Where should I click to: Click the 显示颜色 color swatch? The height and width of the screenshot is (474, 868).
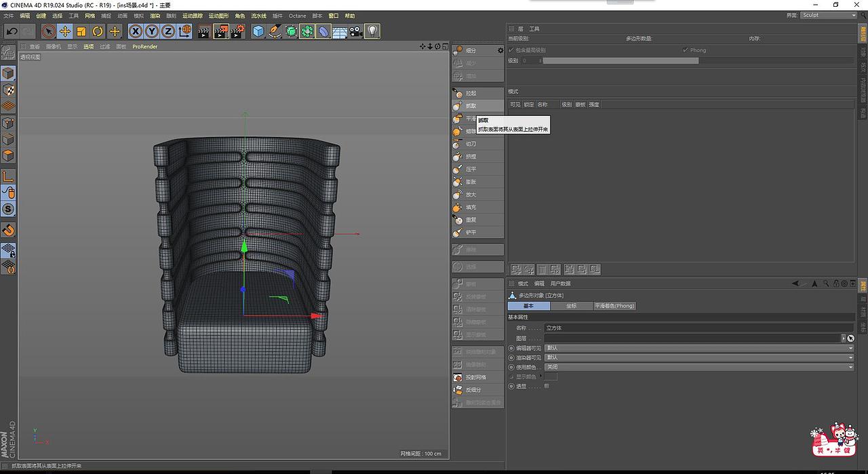point(551,376)
